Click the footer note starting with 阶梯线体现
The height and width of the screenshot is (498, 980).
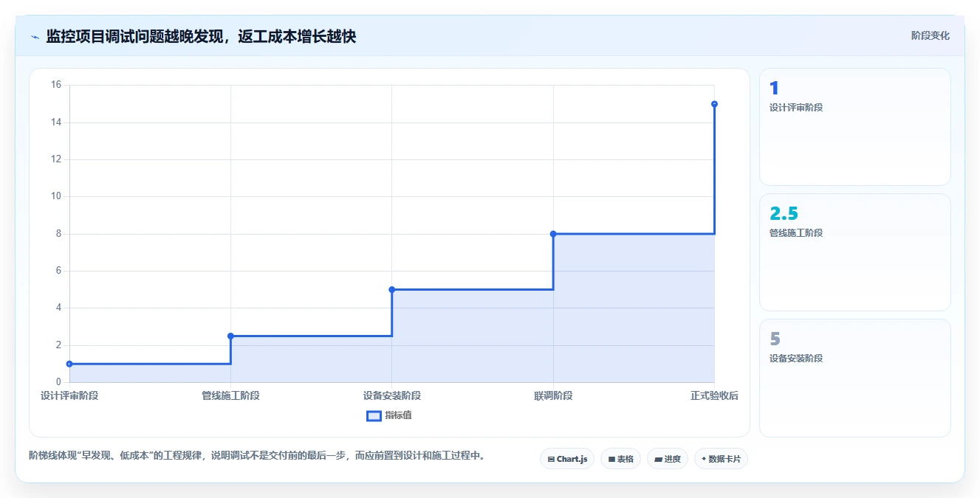click(258, 456)
